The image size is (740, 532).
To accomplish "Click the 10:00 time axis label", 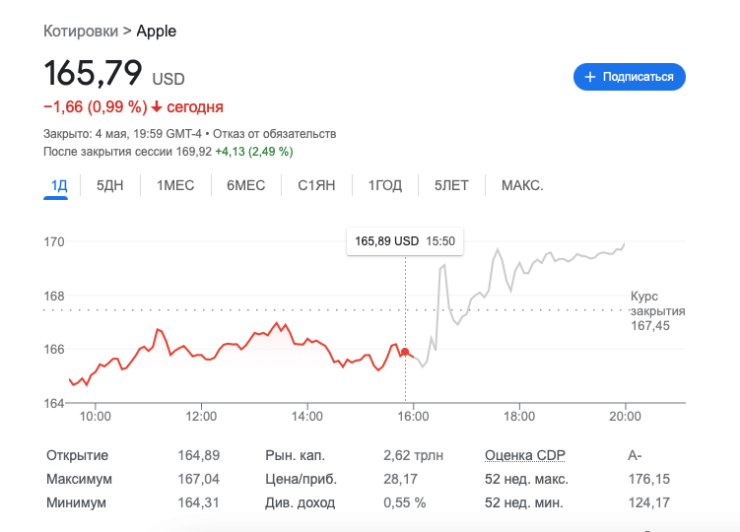I will point(95,416).
